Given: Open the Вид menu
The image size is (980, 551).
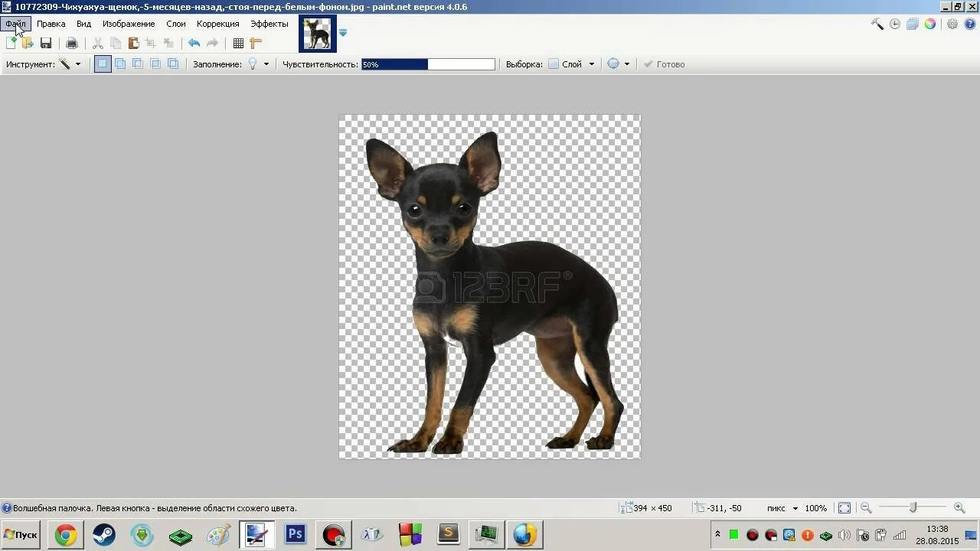Looking at the screenshot, I should tap(84, 24).
